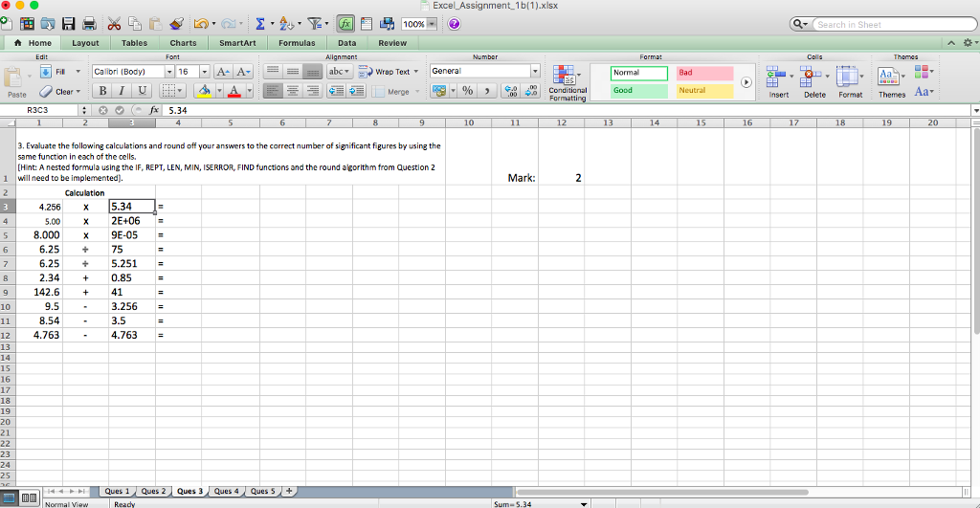Open the Formulas ribbon tab
Screen dimensions: 980x508
(x=297, y=43)
